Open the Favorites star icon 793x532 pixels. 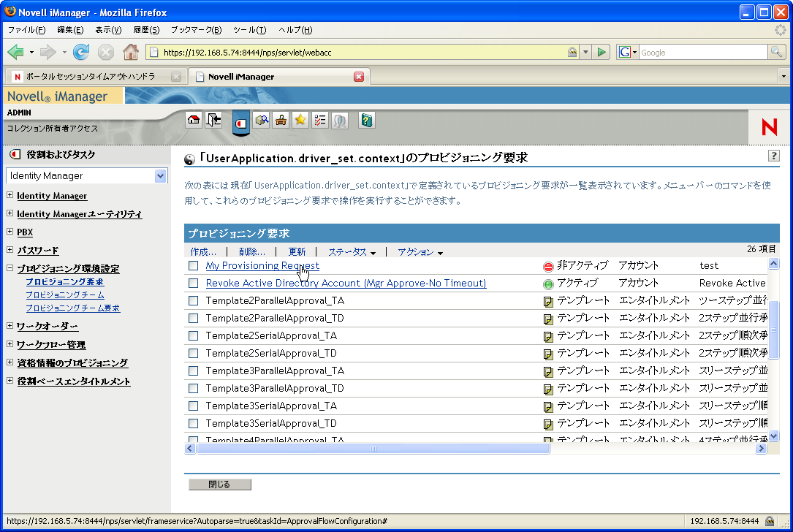click(x=300, y=121)
